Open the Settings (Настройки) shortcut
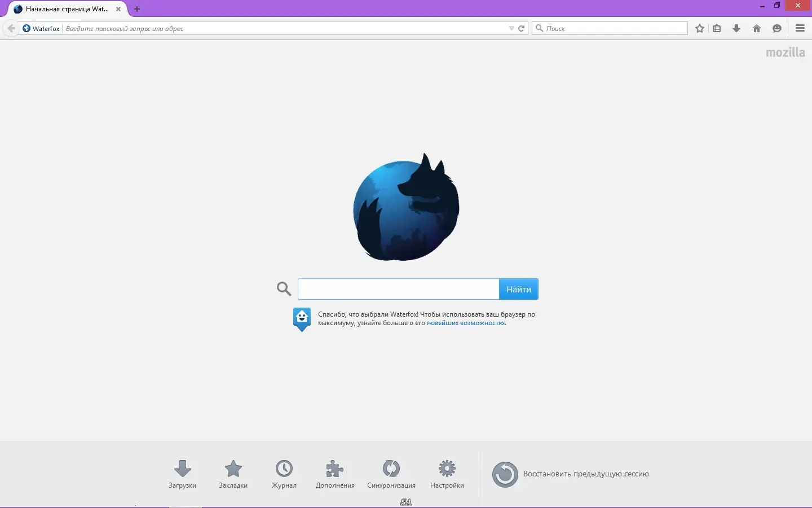The image size is (812, 508). coord(447,474)
